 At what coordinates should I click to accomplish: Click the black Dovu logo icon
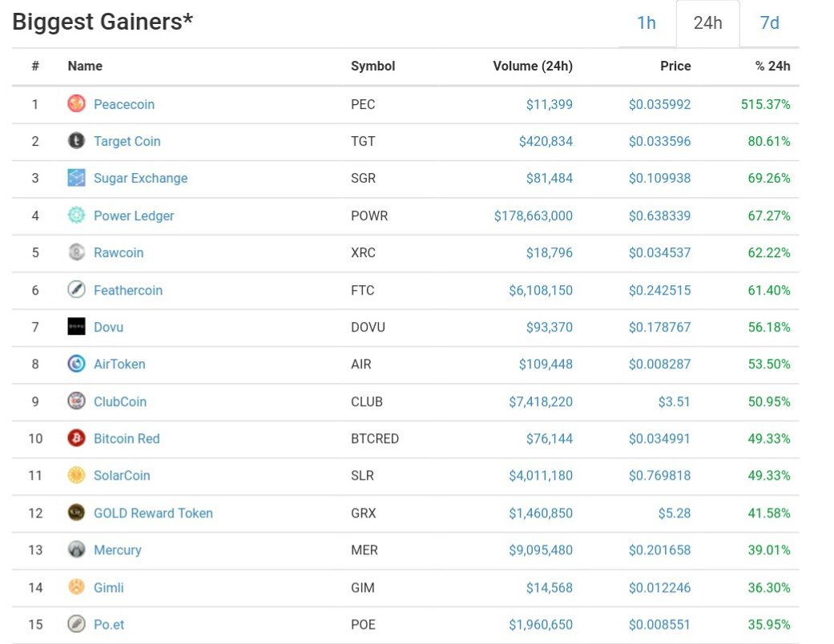(x=76, y=327)
